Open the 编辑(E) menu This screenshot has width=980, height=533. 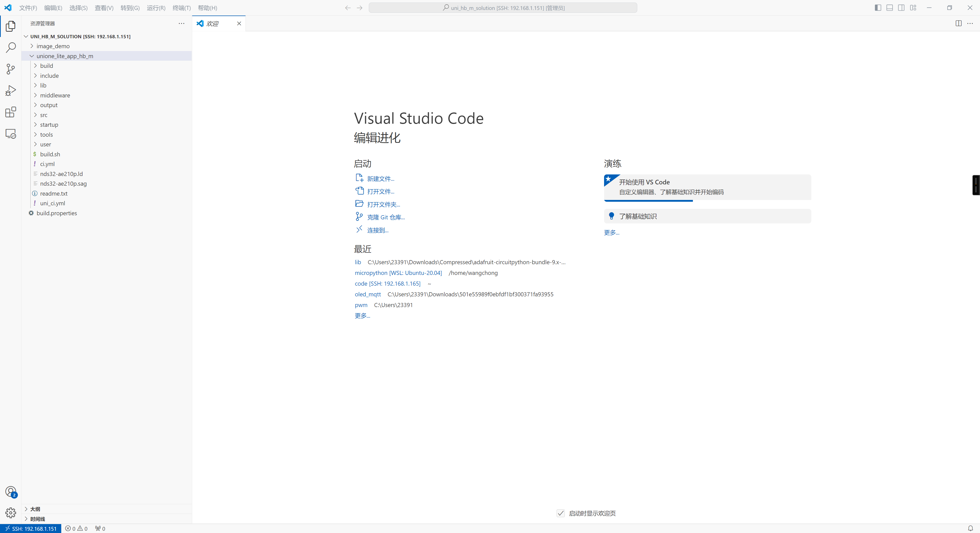click(53, 8)
